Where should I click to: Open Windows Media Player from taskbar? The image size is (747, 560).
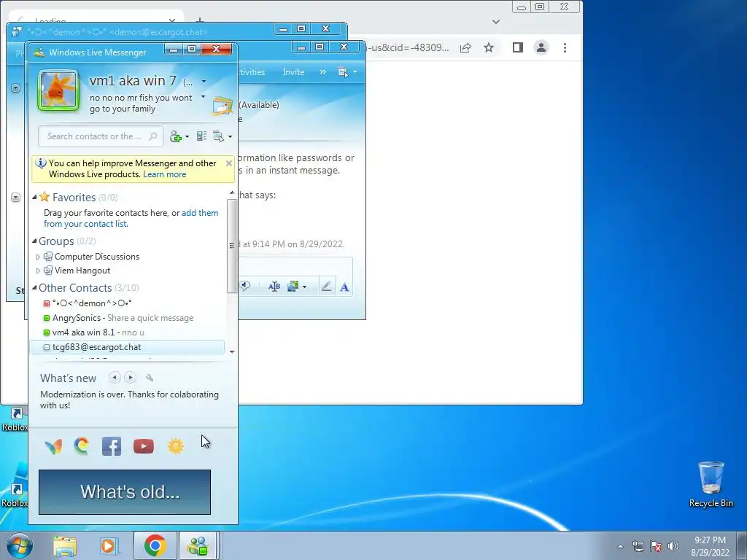tap(109, 546)
